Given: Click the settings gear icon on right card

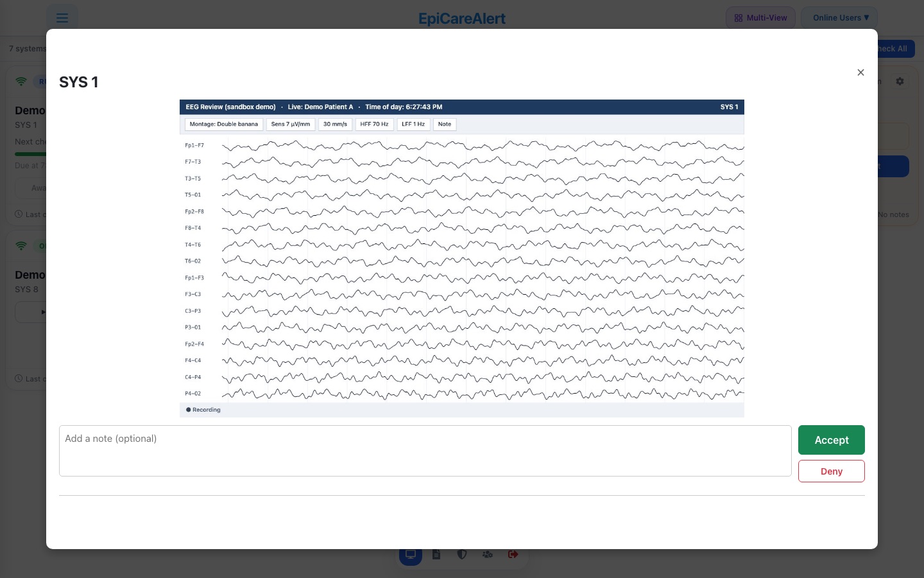Looking at the screenshot, I should coord(900,82).
